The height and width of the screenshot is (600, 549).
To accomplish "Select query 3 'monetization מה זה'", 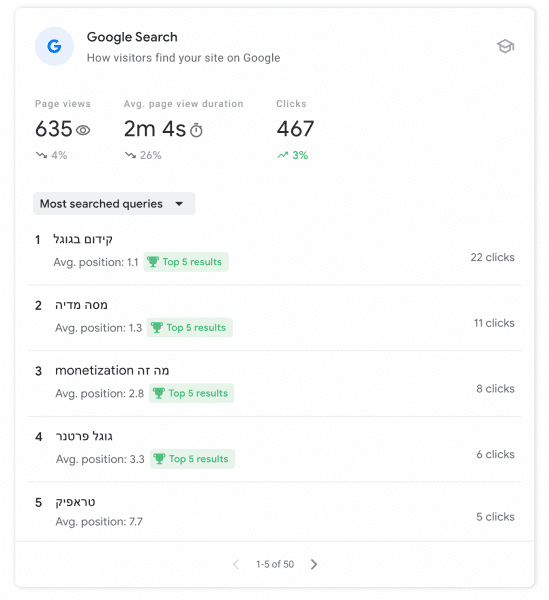I will click(112, 370).
